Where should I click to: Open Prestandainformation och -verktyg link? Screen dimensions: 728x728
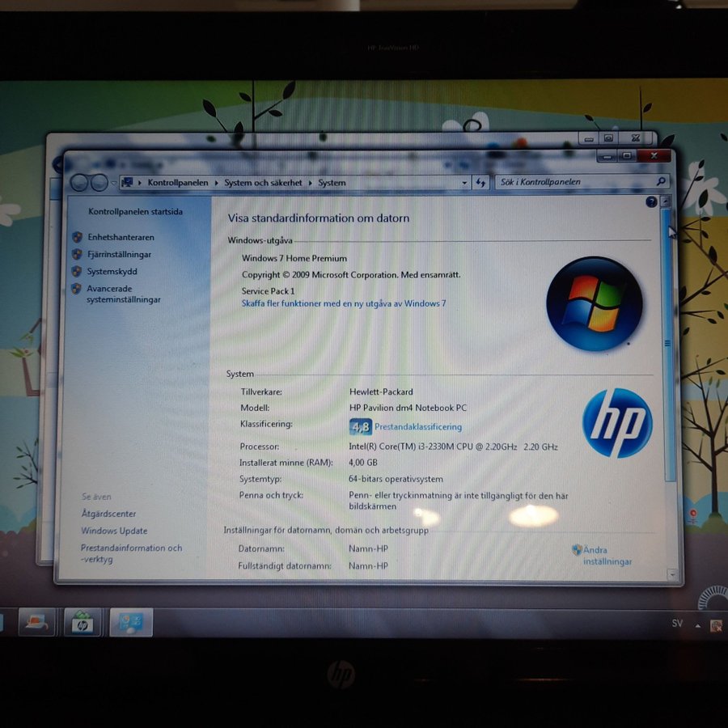131,553
